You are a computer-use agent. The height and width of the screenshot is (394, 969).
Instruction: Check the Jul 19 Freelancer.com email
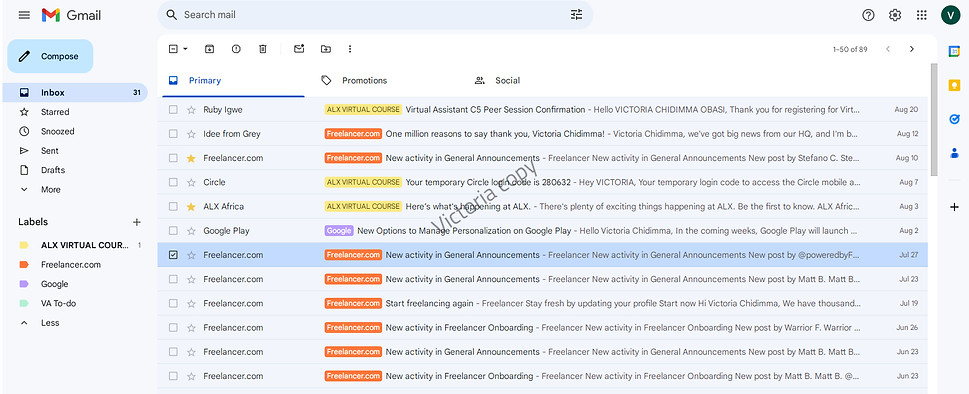(x=173, y=304)
